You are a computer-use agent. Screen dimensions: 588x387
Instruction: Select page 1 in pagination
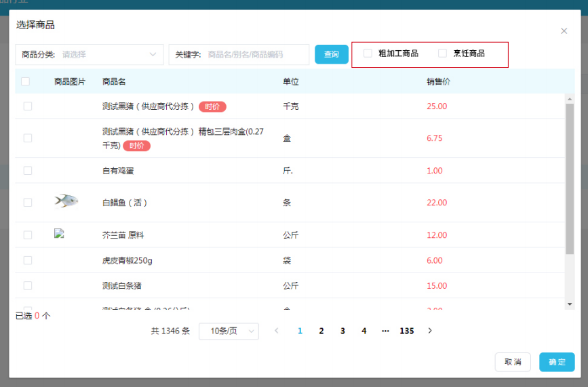[300, 331]
